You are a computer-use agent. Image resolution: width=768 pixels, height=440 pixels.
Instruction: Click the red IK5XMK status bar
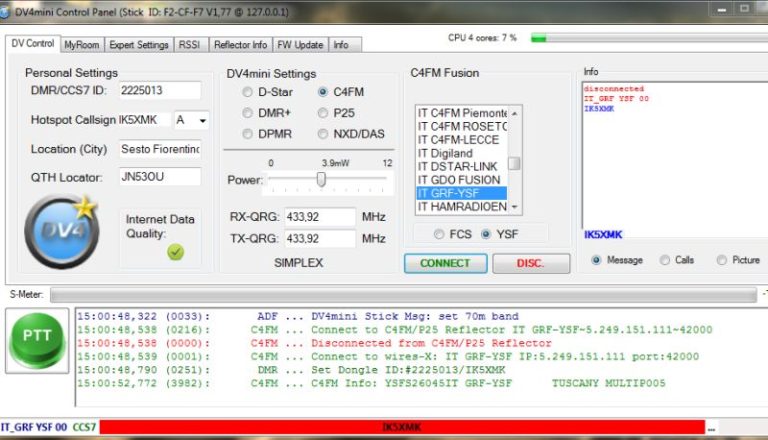click(402, 427)
